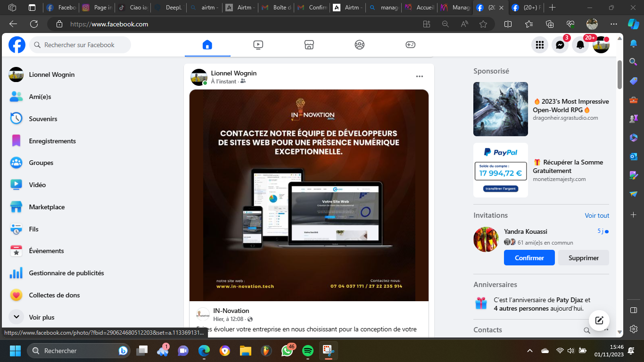Open the Messenger chat icon
Screen dimensions: 644x362
(560, 45)
